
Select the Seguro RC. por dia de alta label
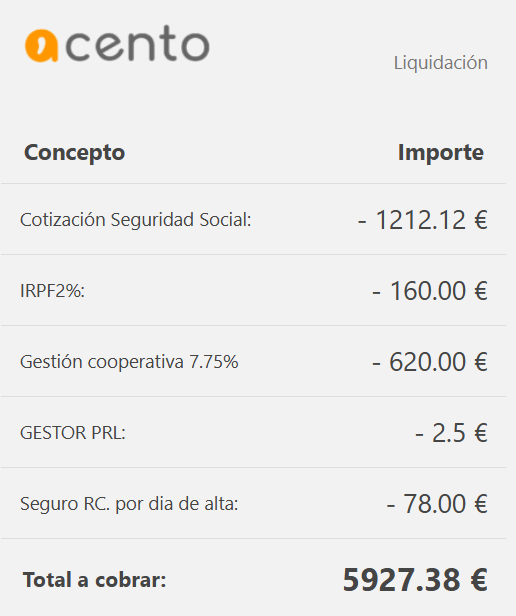pyautogui.click(x=129, y=504)
